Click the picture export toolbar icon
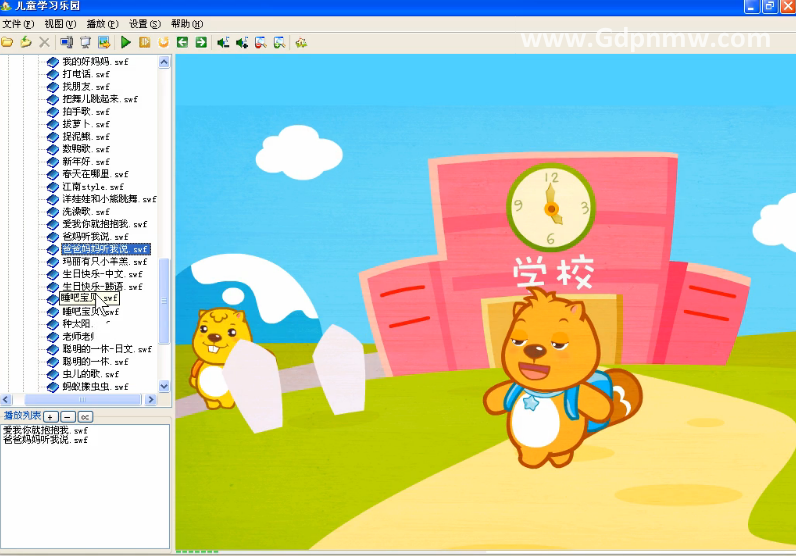Viewport: 796px width, 556px height. (104, 42)
